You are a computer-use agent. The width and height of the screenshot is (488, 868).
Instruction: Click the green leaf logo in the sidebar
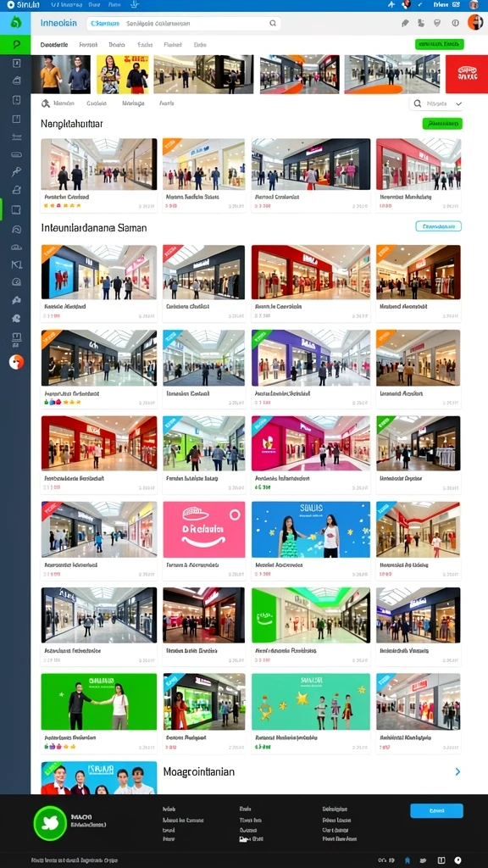point(15,23)
